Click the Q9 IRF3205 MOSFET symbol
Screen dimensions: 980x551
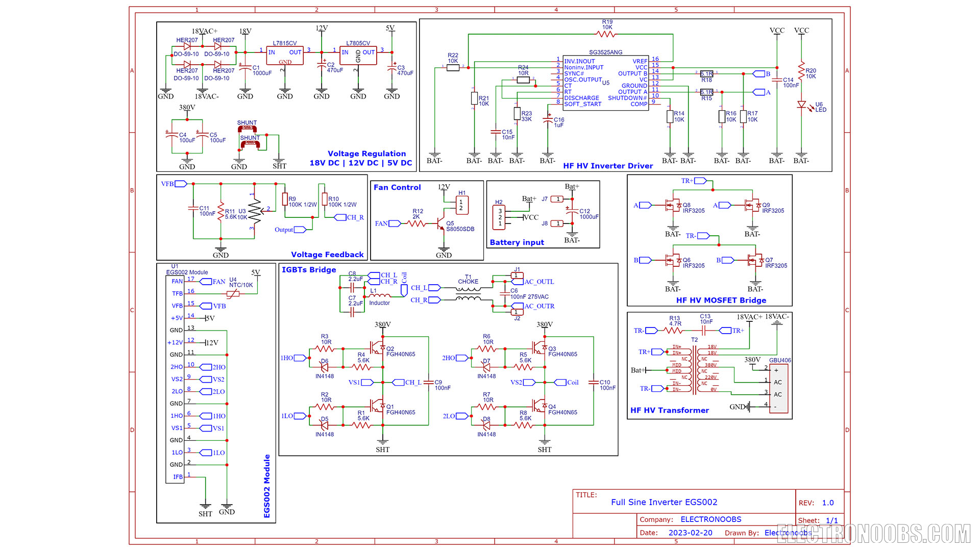(x=752, y=205)
